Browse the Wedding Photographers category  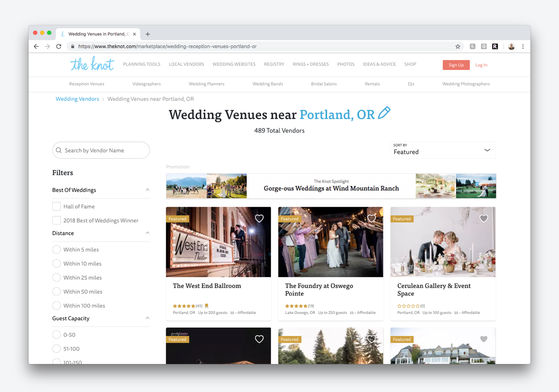click(466, 84)
